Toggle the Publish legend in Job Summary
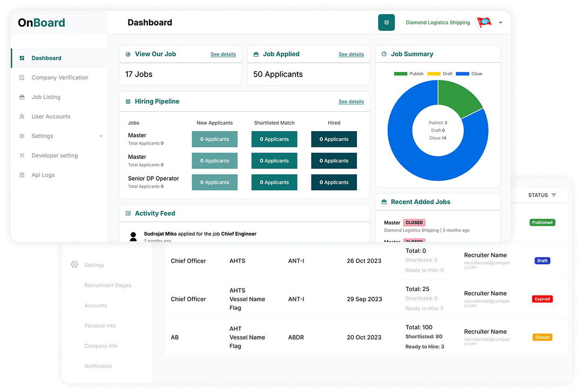The image size is (581, 392). [x=409, y=73]
